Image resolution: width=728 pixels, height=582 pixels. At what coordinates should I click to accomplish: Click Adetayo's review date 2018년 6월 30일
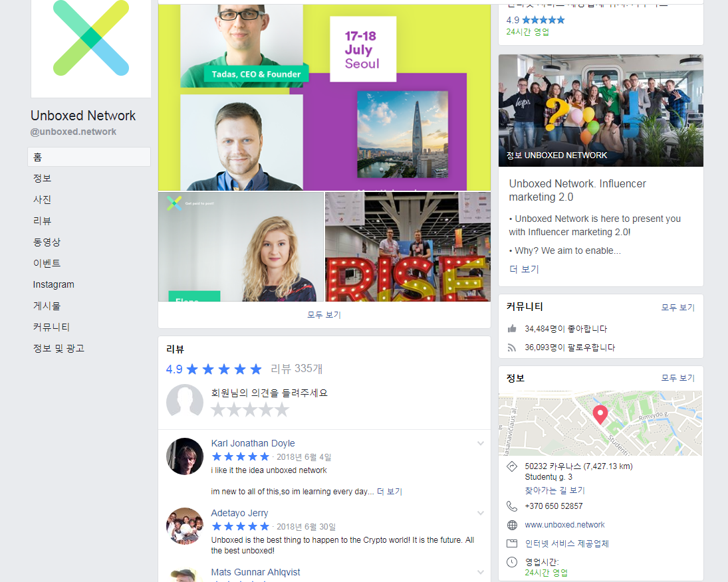pyautogui.click(x=306, y=527)
